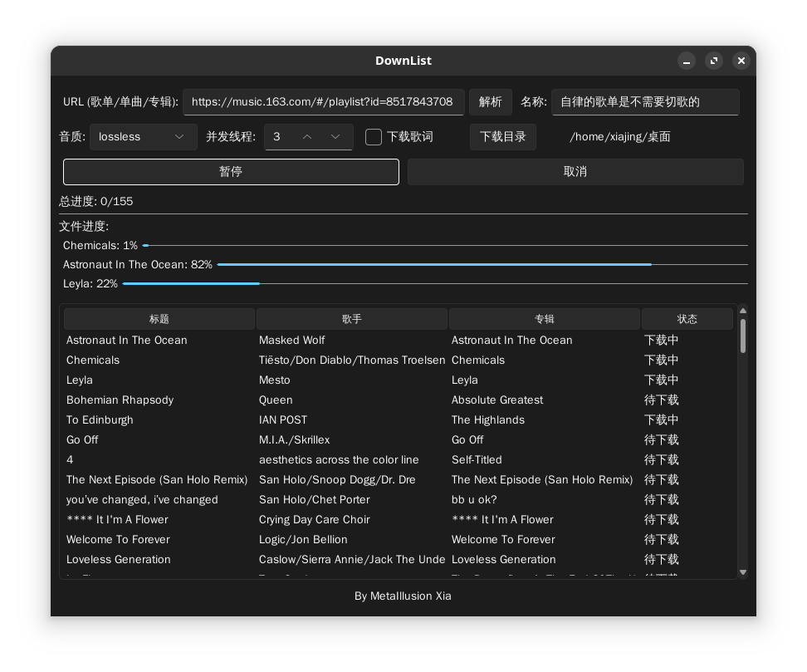The height and width of the screenshot is (672, 807).
Task: Click the scroll up arrow of song list
Action: pos(742,311)
